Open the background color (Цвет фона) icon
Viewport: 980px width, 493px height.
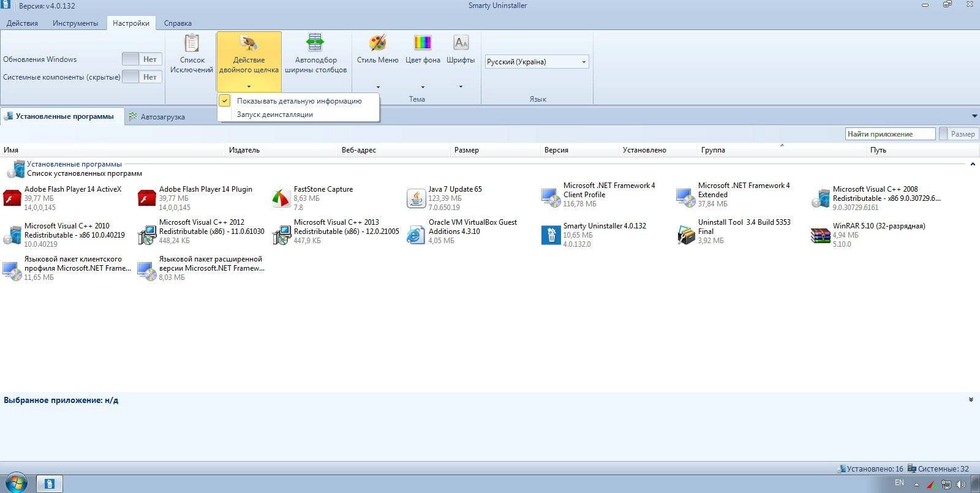point(423,43)
